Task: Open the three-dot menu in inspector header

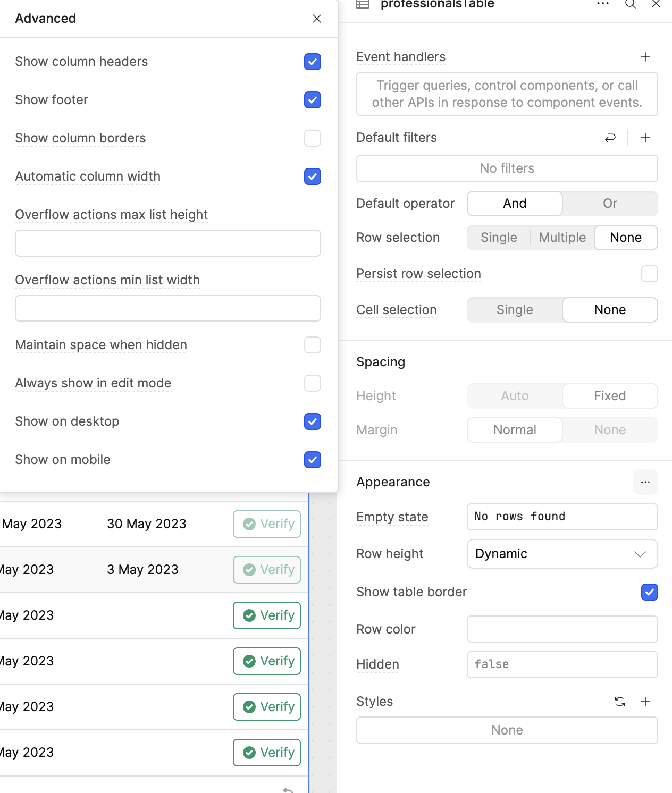Action: pos(602,4)
